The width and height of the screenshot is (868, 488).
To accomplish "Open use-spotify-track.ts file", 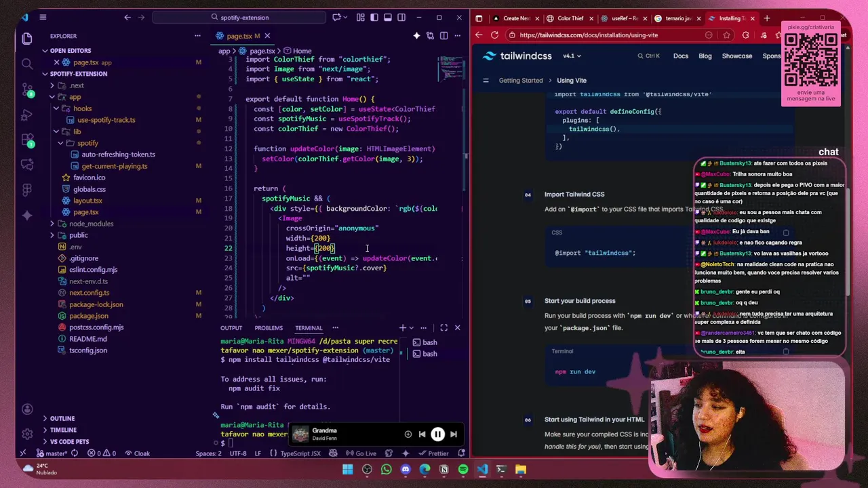I will (106, 120).
